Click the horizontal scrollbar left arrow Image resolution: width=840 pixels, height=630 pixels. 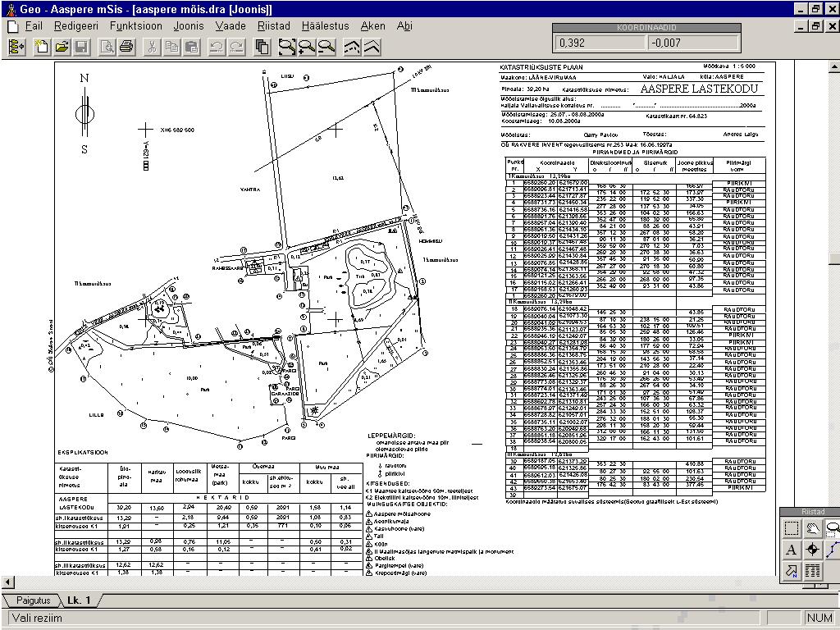[7, 582]
